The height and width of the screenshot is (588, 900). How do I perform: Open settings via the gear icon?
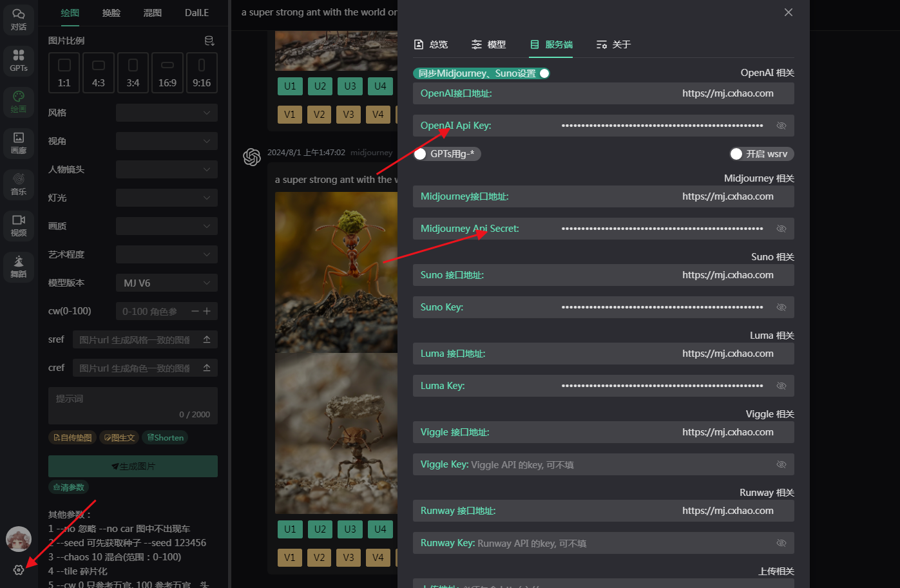19,570
